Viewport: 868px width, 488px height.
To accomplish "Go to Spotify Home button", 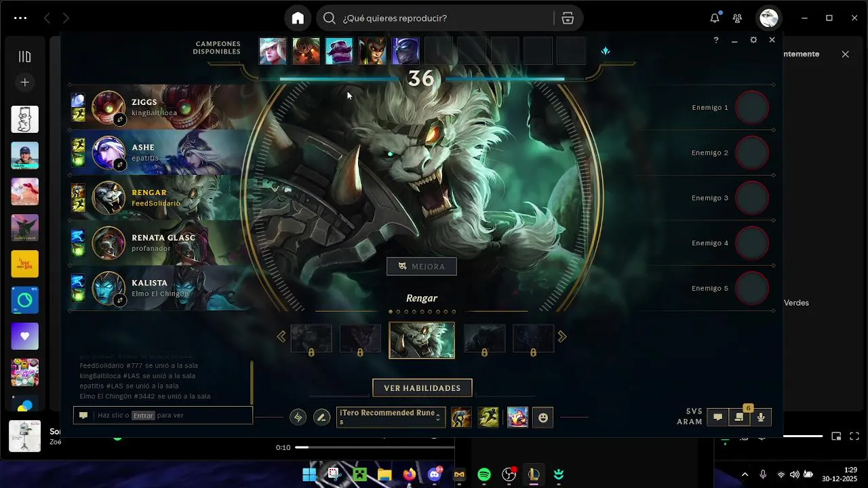I will click(298, 18).
